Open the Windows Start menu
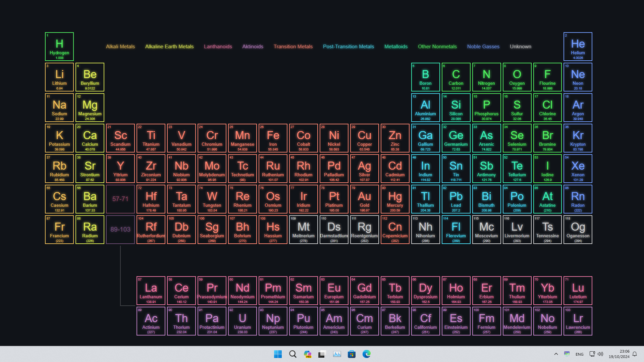Image resolution: width=644 pixels, height=362 pixels. tap(278, 354)
